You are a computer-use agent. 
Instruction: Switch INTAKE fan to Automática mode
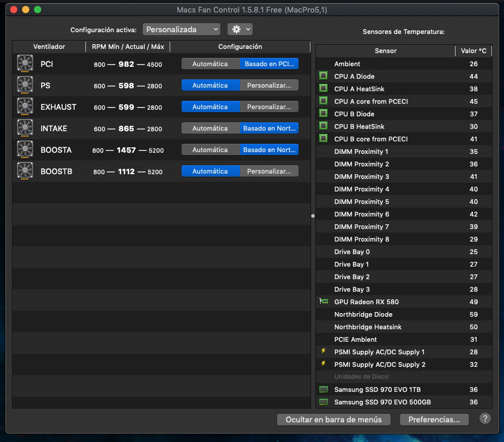(210, 128)
